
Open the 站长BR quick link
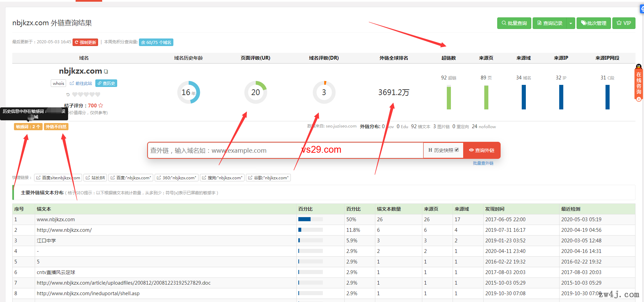point(95,178)
